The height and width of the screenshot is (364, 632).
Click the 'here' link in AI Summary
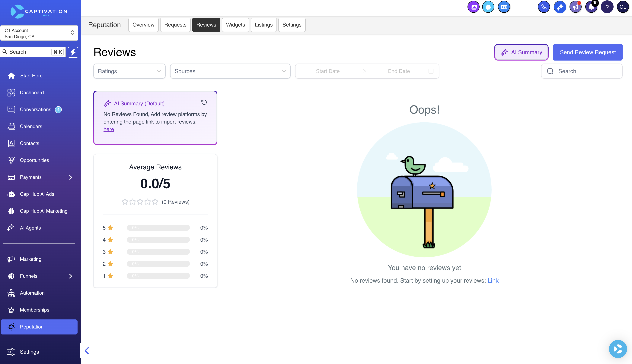point(109,129)
